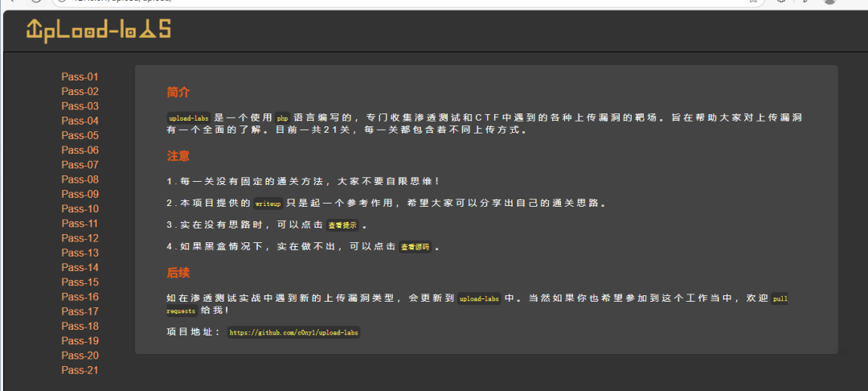Select Pass-03 from the level list
Screen dimensions: 868x391
coord(80,106)
